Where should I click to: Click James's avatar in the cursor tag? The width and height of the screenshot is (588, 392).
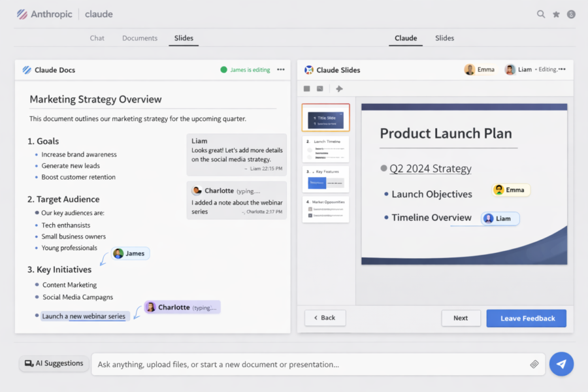click(118, 253)
